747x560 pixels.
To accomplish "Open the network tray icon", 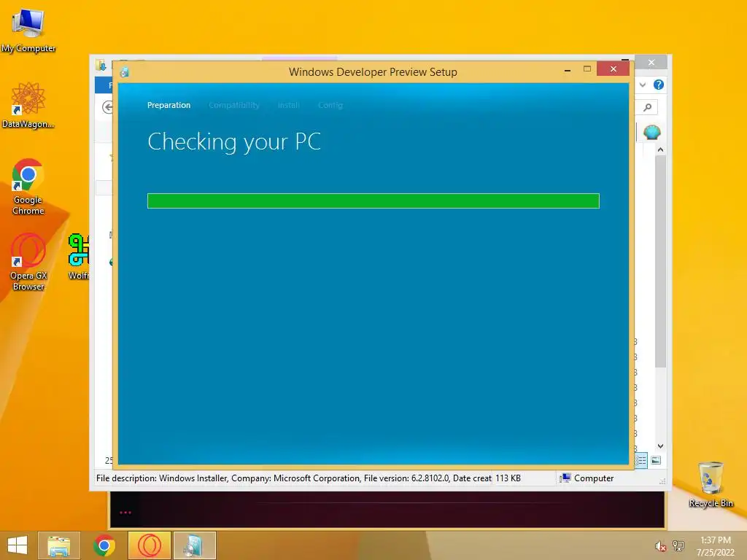I will tap(678, 545).
